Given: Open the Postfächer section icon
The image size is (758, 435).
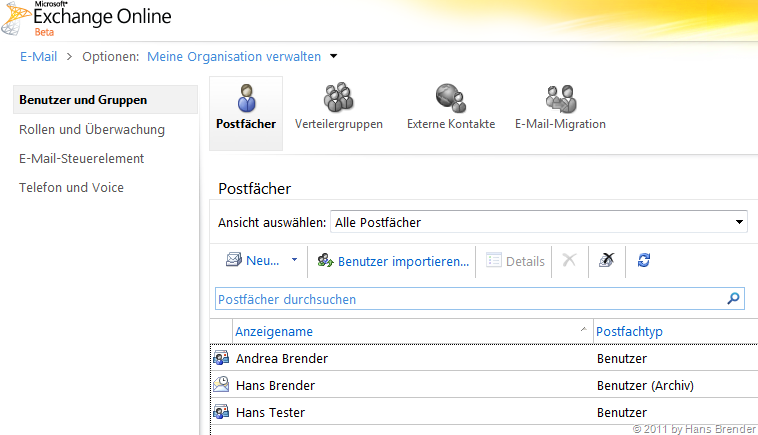Looking at the screenshot, I should 245,100.
